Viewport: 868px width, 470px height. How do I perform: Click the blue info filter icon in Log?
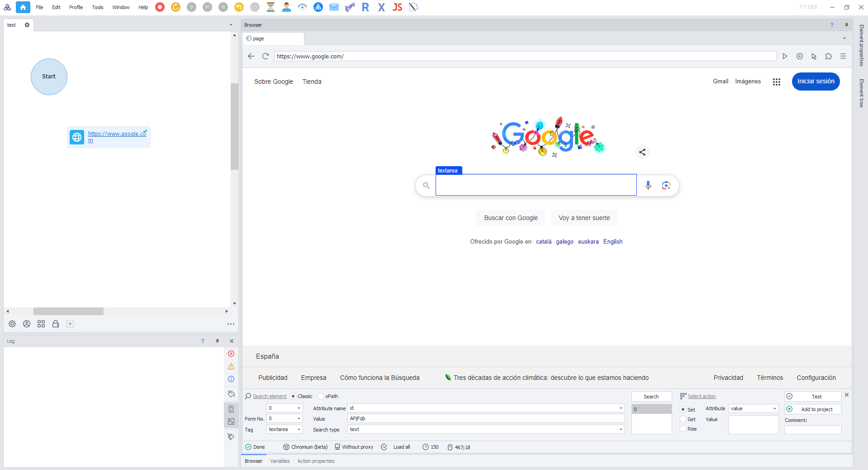tap(231, 379)
